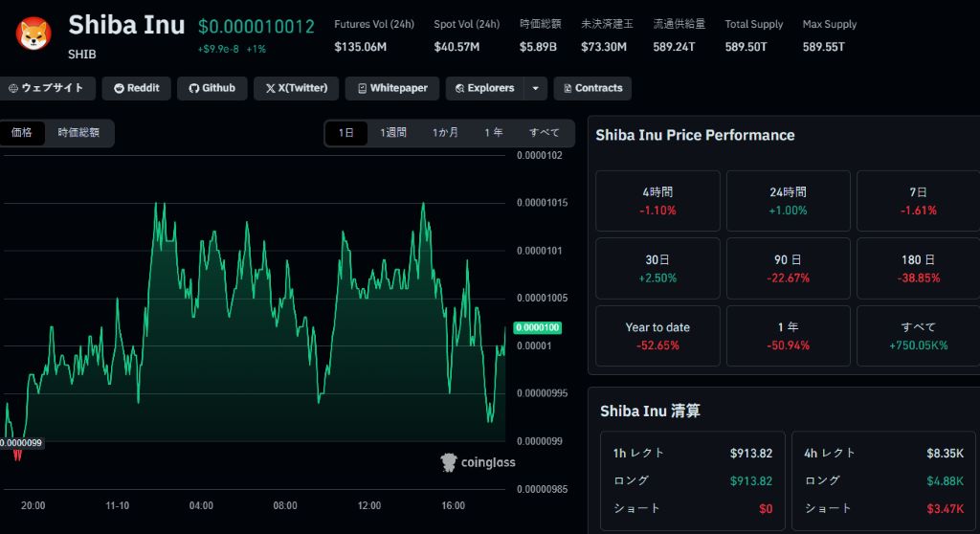Open the Contracts list
The width and height of the screenshot is (980, 534).
click(591, 88)
